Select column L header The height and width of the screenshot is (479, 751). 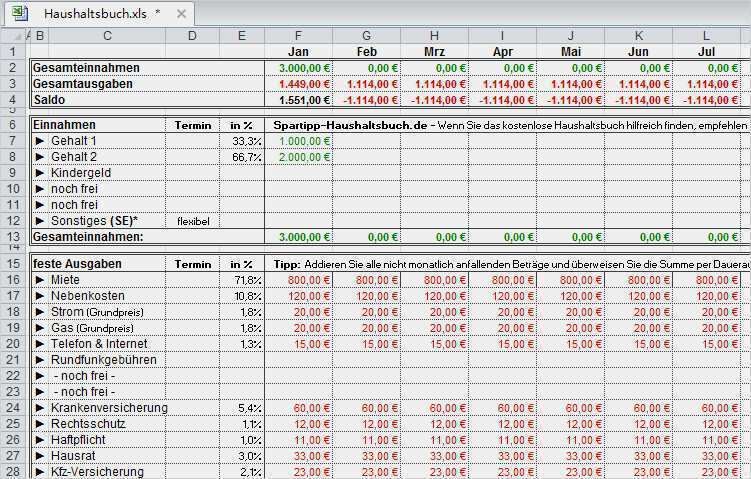(x=706, y=35)
